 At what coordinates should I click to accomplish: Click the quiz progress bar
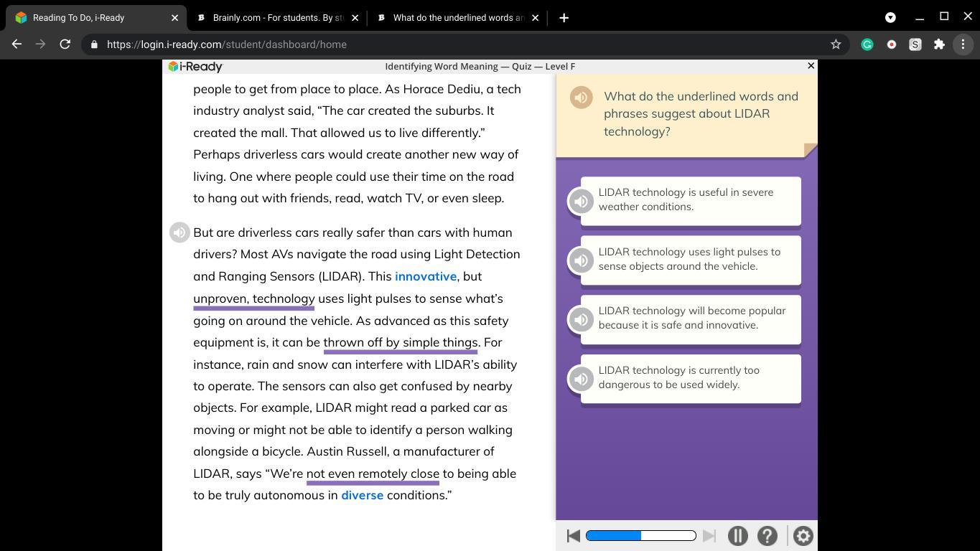pos(641,535)
